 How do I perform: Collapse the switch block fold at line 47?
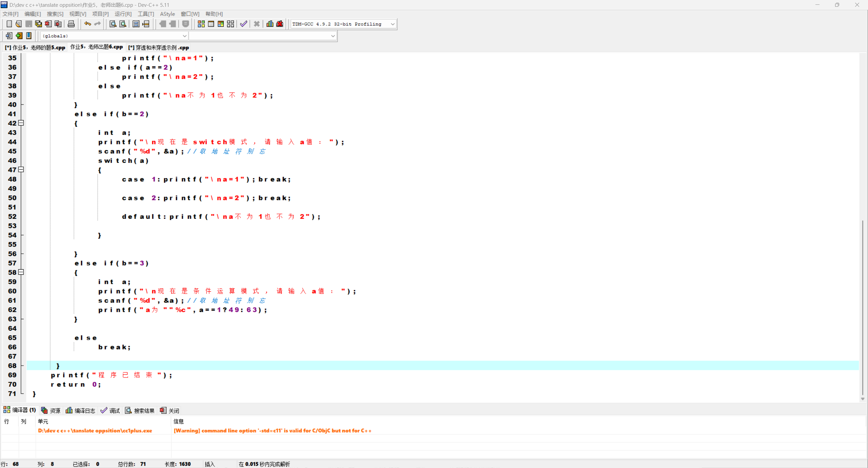click(21, 170)
